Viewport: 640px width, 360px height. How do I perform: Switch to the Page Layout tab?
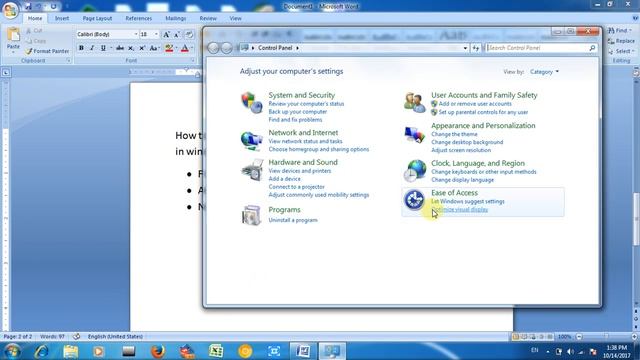click(97, 18)
